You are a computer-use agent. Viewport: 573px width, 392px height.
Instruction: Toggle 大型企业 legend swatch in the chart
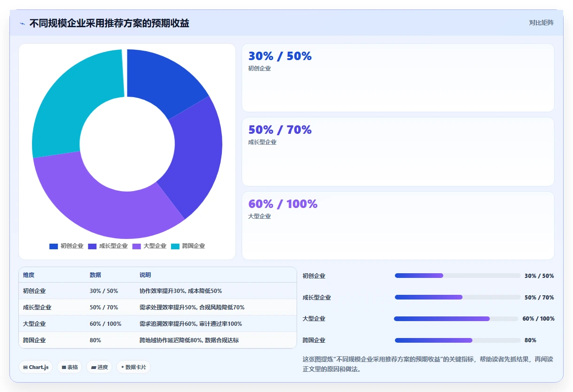137,246
